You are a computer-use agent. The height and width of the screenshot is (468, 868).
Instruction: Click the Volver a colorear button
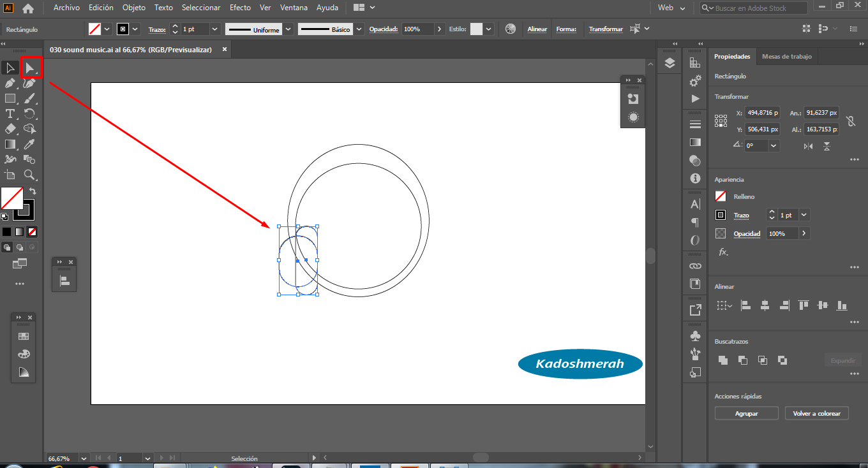pyautogui.click(x=816, y=413)
